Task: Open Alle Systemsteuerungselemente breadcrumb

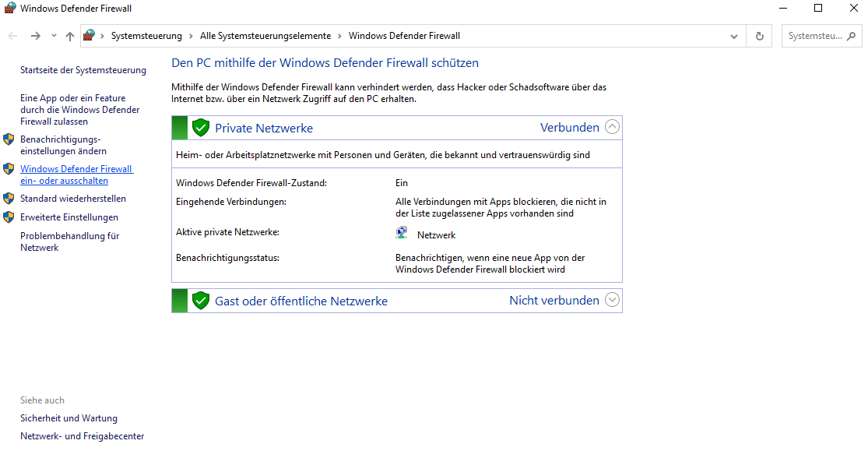Action: (265, 36)
